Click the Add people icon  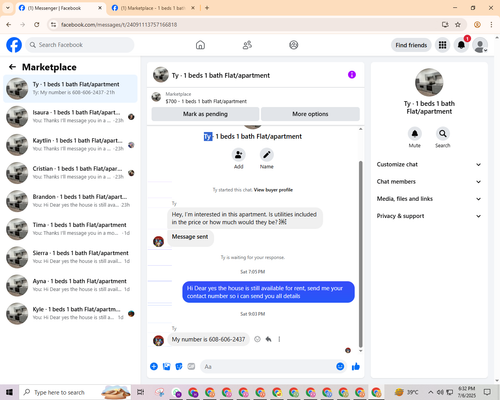(239, 155)
